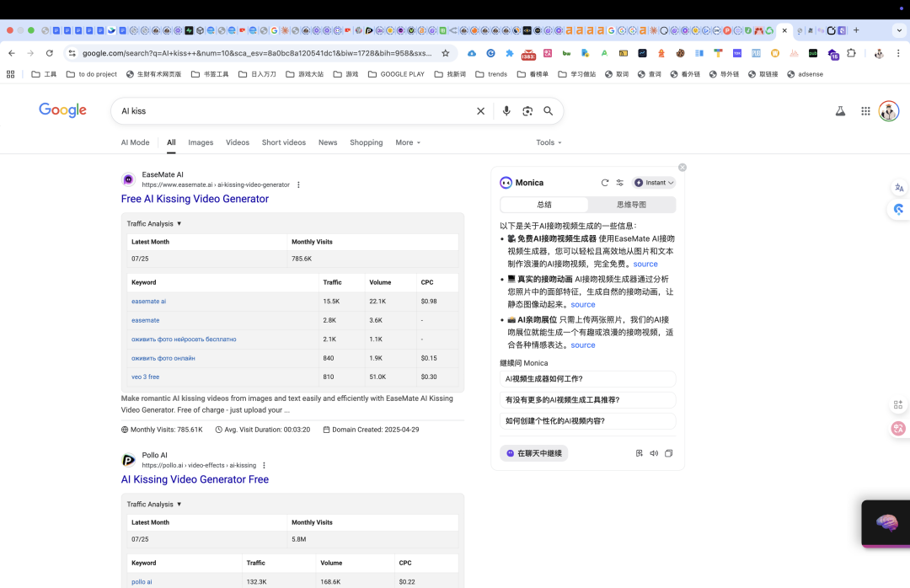The width and height of the screenshot is (910, 588).
Task: Open the three-dot menu for the EaseMate result
Action: [x=298, y=184]
